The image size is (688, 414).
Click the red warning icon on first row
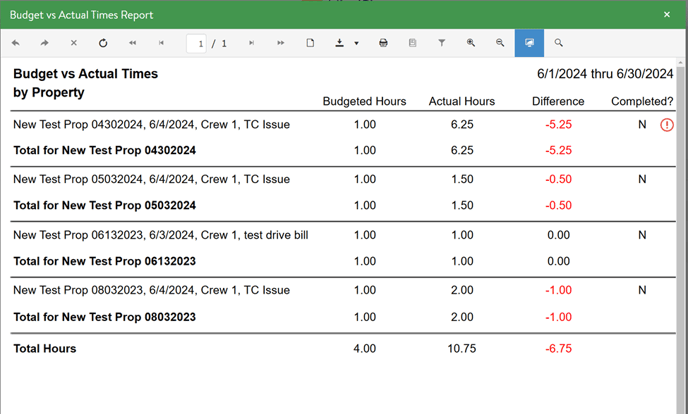(667, 125)
